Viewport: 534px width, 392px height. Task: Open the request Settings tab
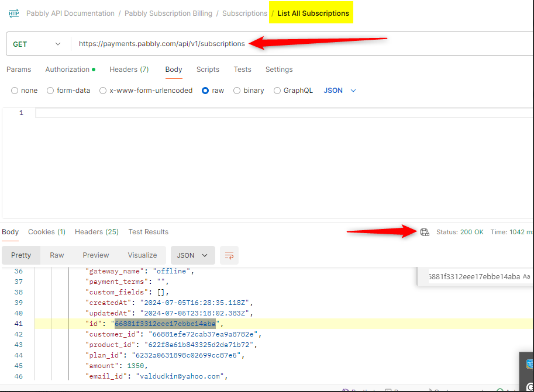[x=279, y=70]
